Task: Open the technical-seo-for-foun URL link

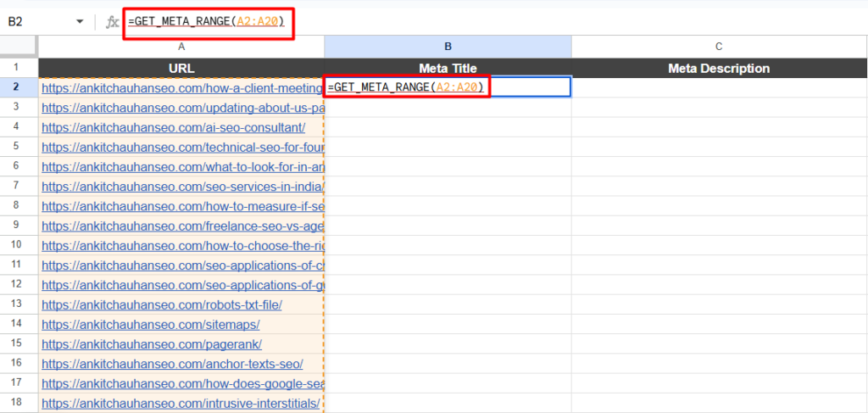Action: (183, 147)
